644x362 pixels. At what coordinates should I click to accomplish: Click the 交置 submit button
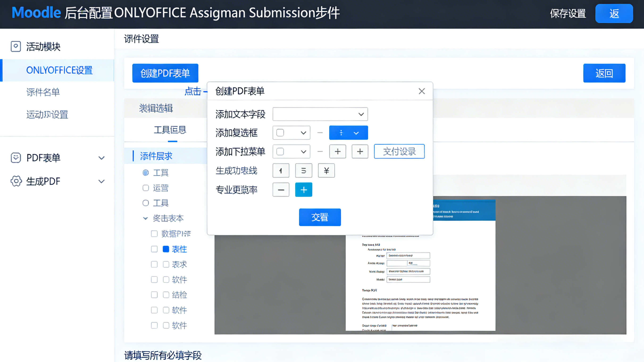coord(320,217)
